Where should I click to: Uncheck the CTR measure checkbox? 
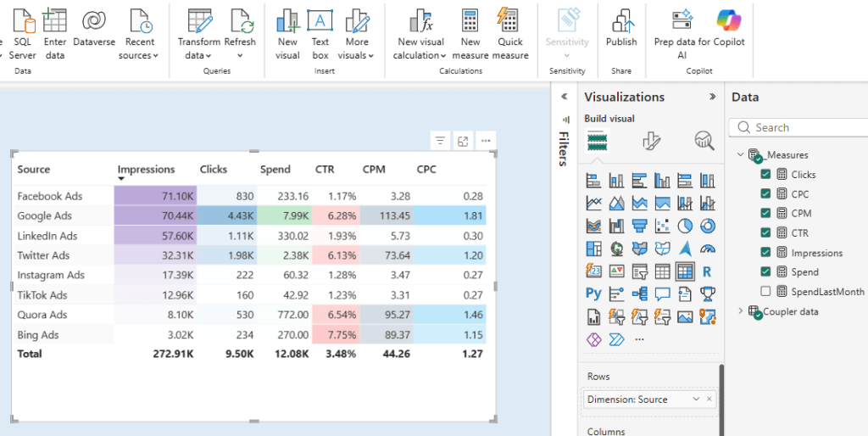[x=765, y=232]
